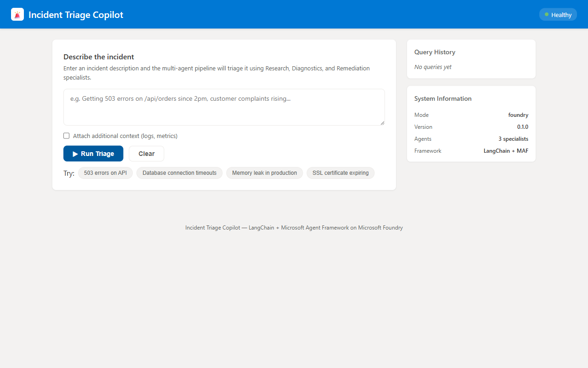Click the Healthy status badge
Image resolution: width=588 pixels, height=368 pixels.
[x=558, y=14]
